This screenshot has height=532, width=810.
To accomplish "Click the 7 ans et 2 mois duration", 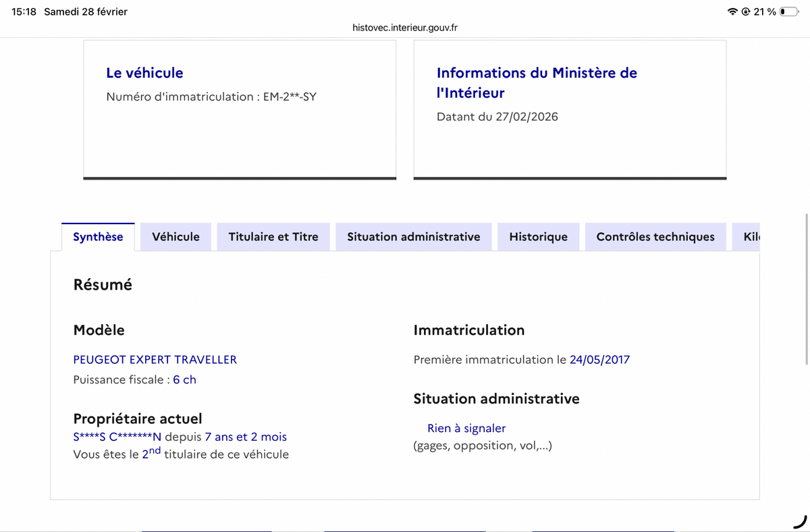I will [246, 437].
